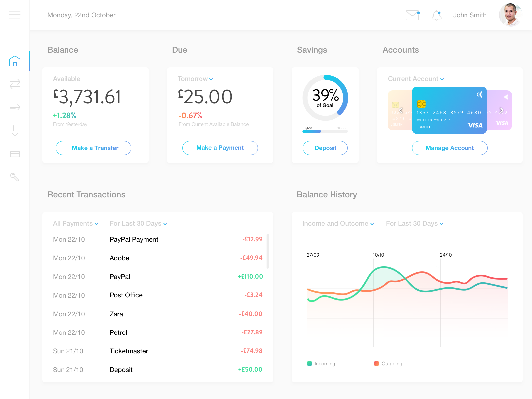The width and height of the screenshot is (532, 399).
Task: Advance to the next card with the right chevron
Action: pos(501,110)
